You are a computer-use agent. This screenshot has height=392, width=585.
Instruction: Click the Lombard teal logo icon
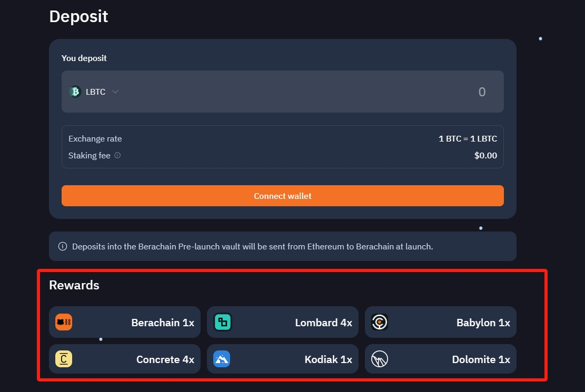point(223,322)
